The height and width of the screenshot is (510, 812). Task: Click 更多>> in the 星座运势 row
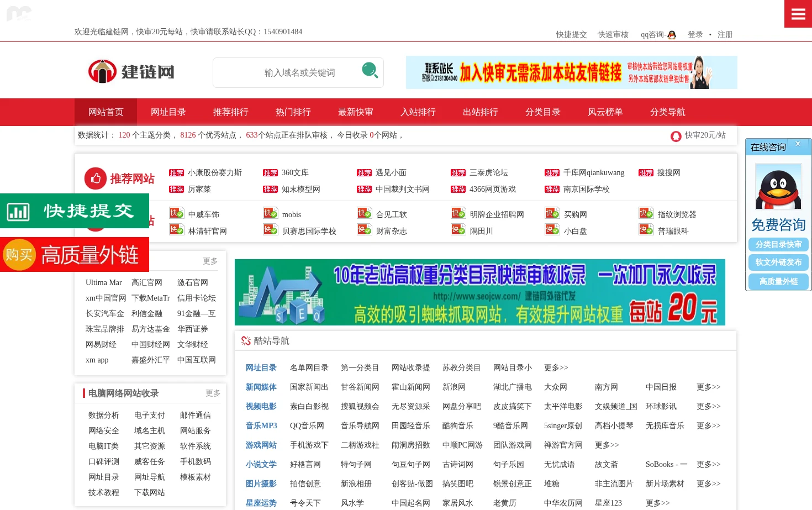point(657,503)
